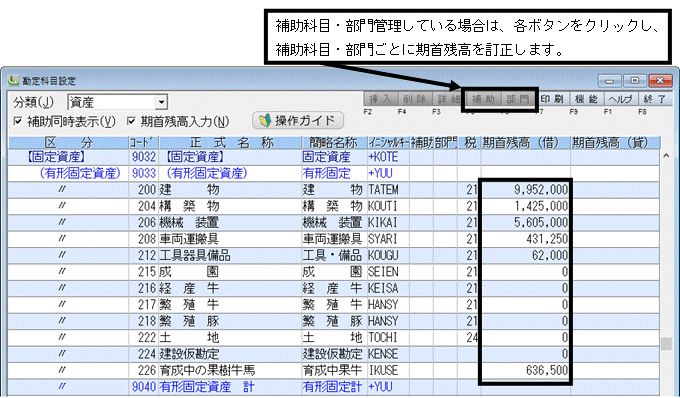Toggle the 期首残高入力 checkbox
The width and height of the screenshot is (680, 398).
[131, 121]
